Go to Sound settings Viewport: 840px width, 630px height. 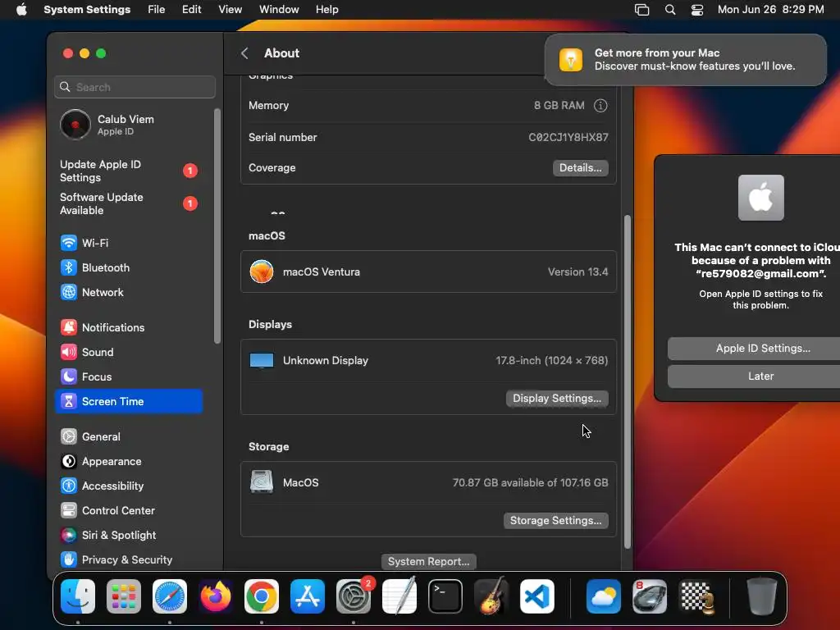click(129, 352)
